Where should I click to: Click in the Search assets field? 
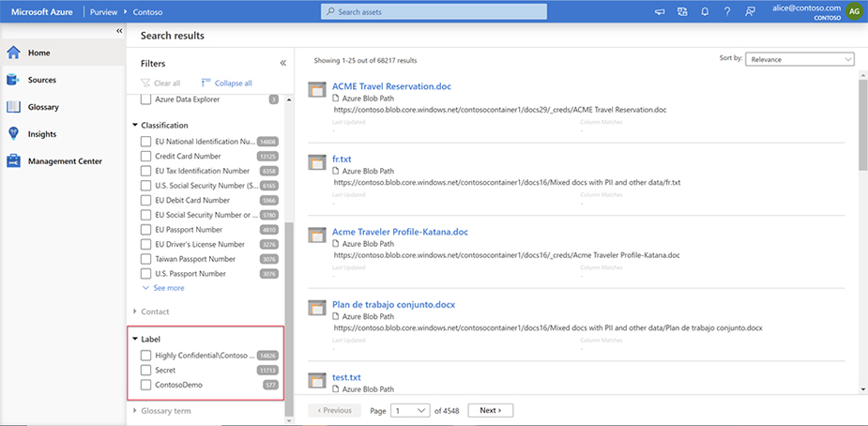[x=434, y=11]
